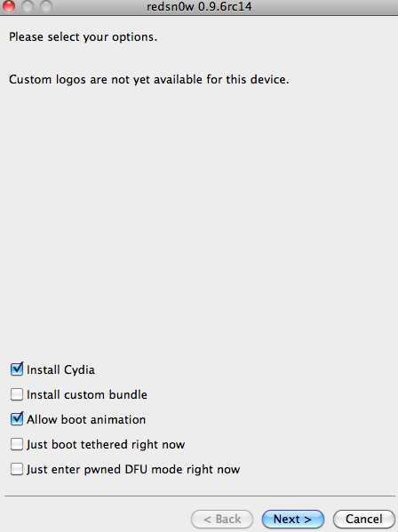Click the "Allow boot animation" label text
The image size is (398, 532).
(x=86, y=420)
